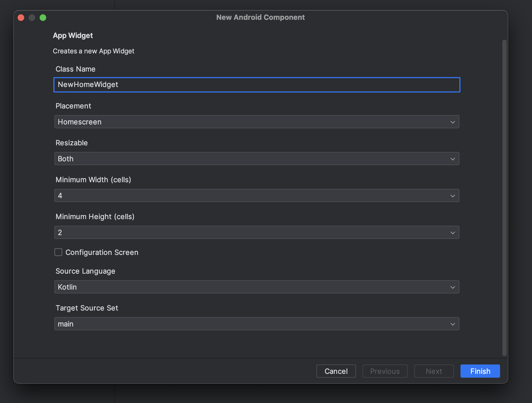The width and height of the screenshot is (532, 403).
Task: Open the Resizable dropdown showing Both
Action: coord(257,159)
